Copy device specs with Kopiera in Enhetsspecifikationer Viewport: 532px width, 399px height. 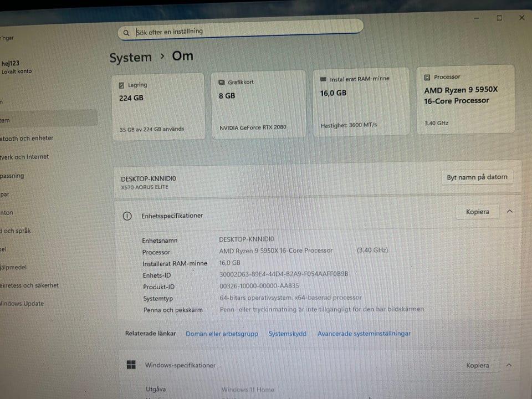click(477, 212)
